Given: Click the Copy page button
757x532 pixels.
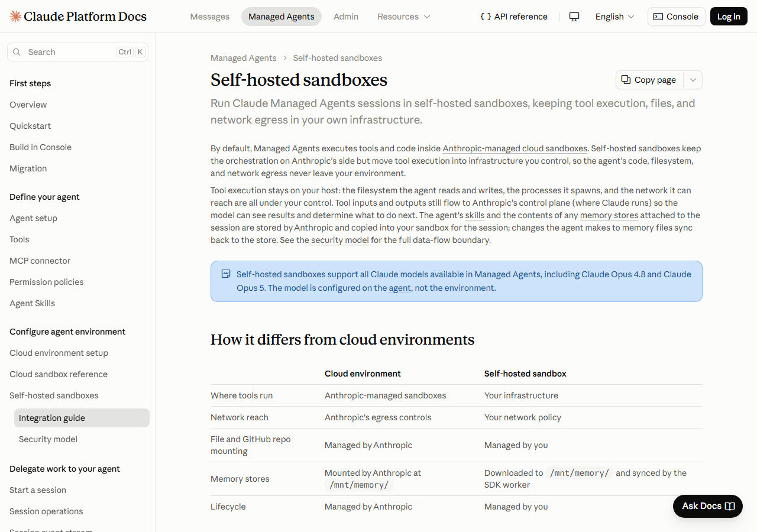Looking at the screenshot, I should pos(649,80).
